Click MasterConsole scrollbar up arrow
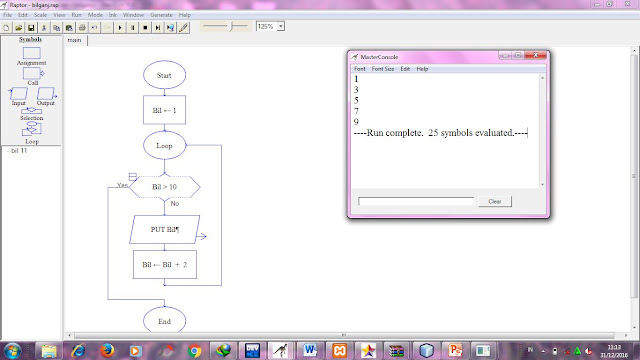 point(542,78)
